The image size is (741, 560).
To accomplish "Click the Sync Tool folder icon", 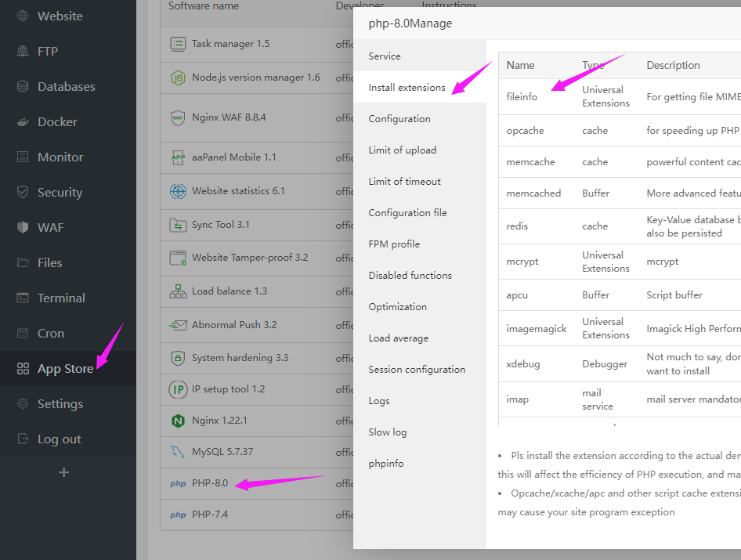I will pyautogui.click(x=178, y=225).
